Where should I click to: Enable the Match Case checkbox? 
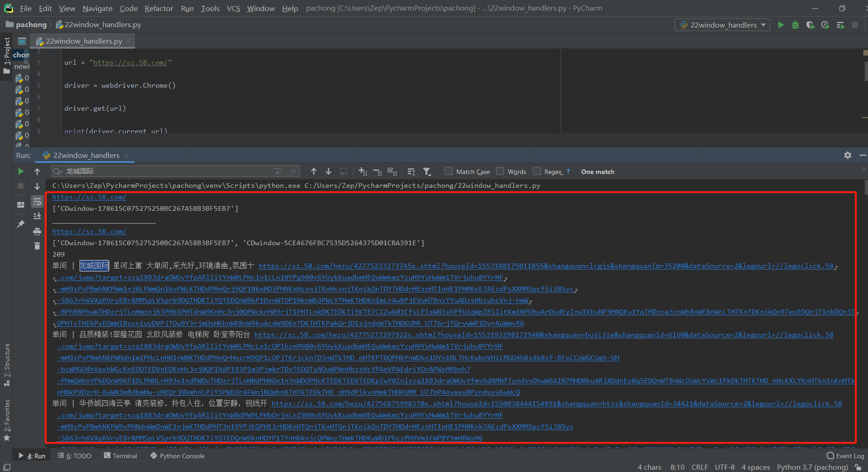tap(448, 171)
